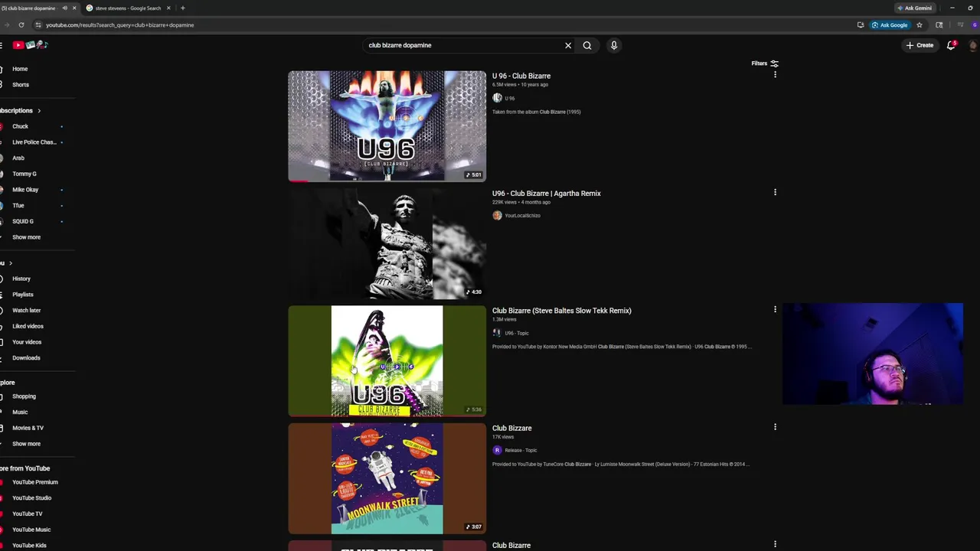The height and width of the screenshot is (551, 980).
Task: Open the U 96 channel avatar
Action: [x=497, y=98]
